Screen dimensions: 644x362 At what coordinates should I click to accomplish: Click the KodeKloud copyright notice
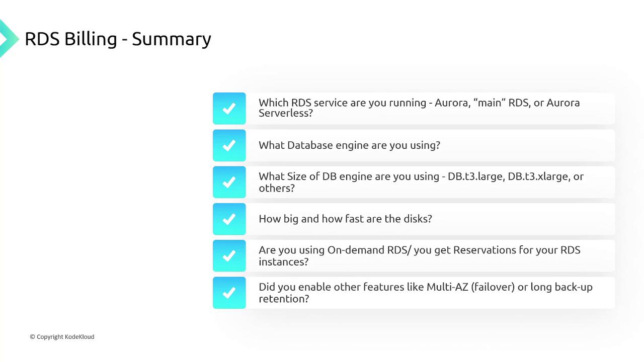pos(62,337)
